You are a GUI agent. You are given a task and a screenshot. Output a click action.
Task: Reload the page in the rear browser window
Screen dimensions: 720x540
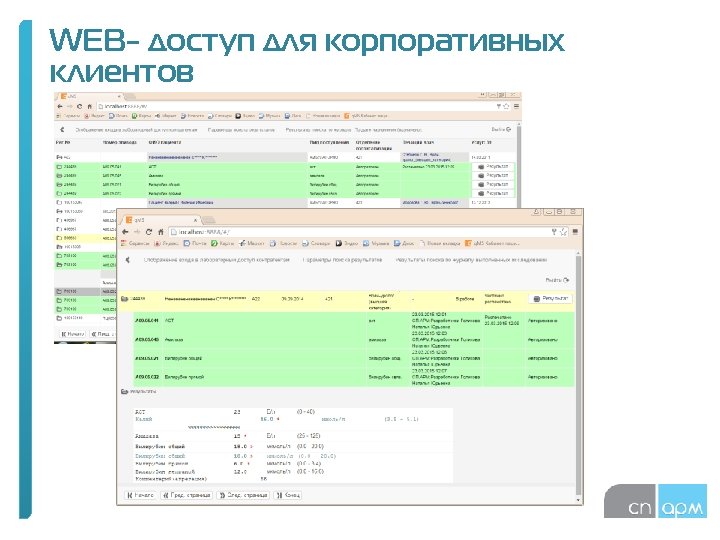coord(79,107)
